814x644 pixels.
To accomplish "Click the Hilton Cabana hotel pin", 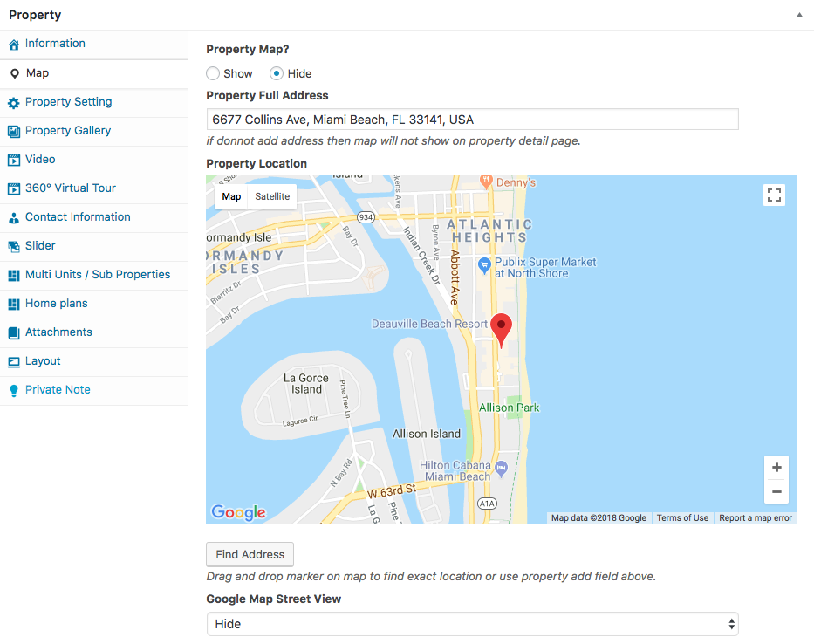I will (x=501, y=469).
